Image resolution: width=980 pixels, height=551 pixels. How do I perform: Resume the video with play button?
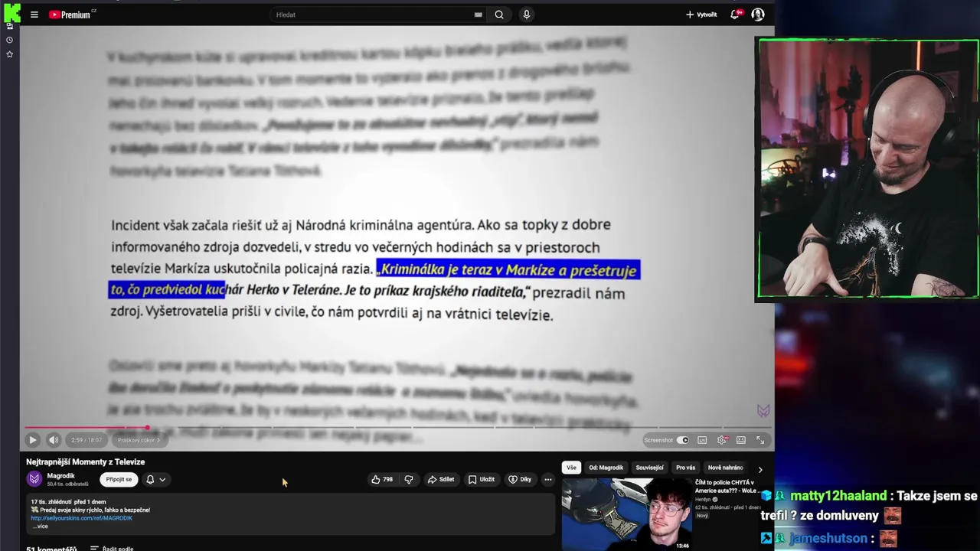point(32,440)
